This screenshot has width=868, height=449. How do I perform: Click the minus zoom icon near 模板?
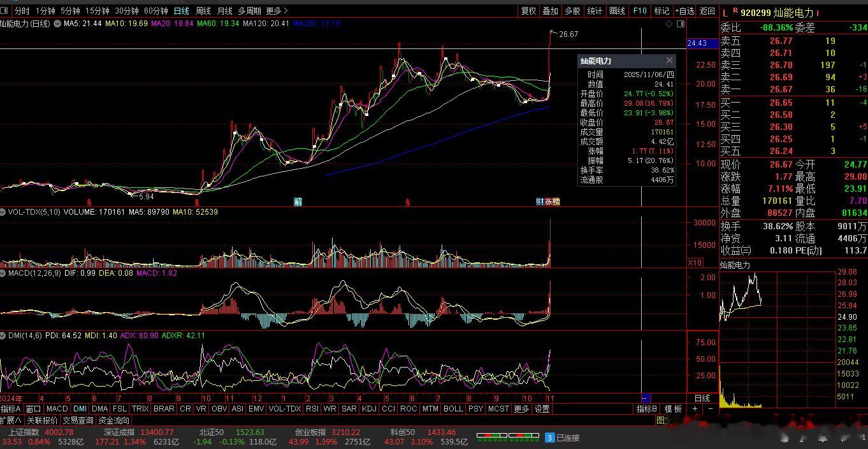coord(710,409)
